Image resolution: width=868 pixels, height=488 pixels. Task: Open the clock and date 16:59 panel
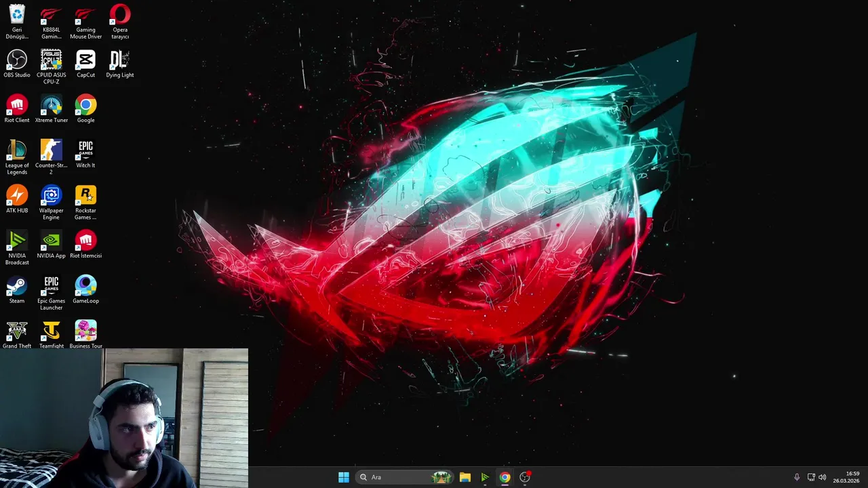(846, 477)
